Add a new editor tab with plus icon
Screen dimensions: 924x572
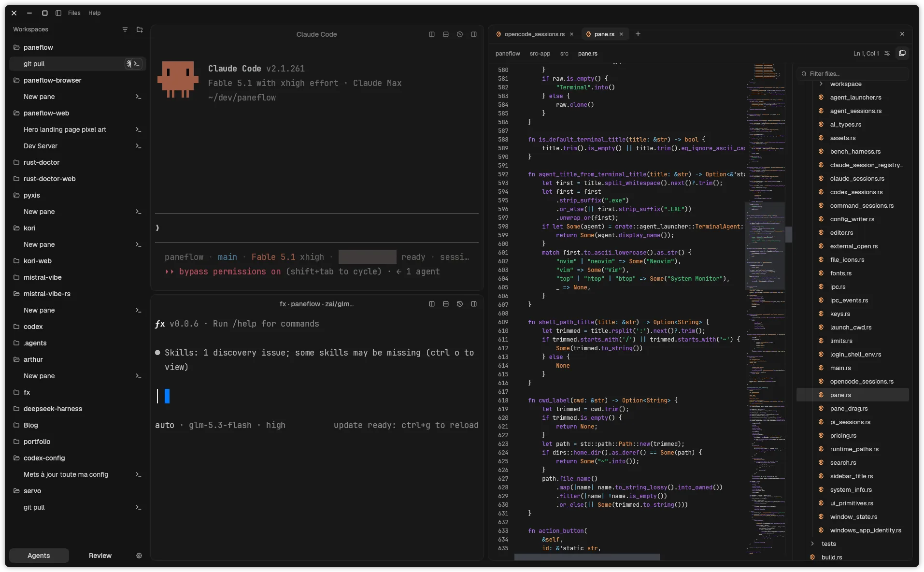click(x=638, y=34)
